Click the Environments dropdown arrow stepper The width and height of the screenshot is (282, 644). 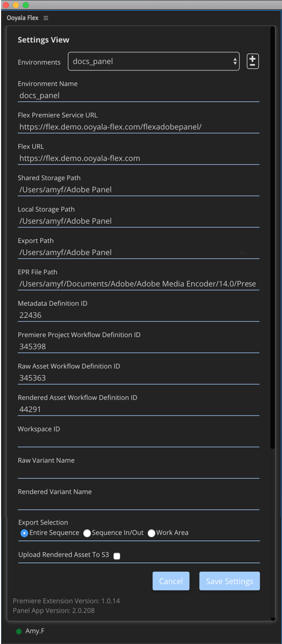click(x=235, y=62)
